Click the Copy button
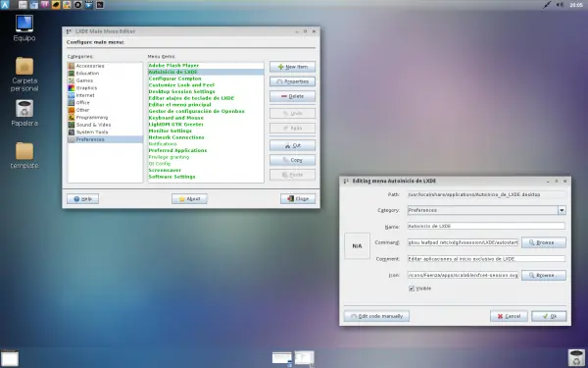This screenshot has height=368, width=588. click(x=292, y=160)
